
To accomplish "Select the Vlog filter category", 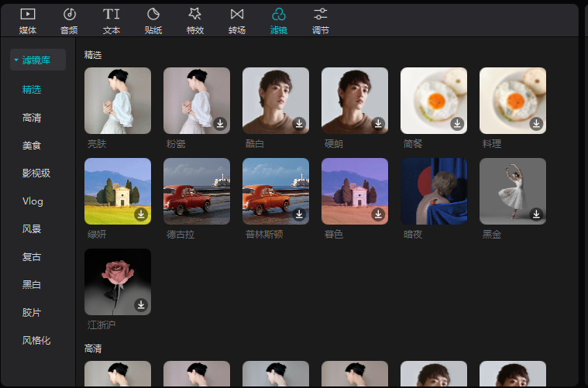I will click(x=33, y=201).
